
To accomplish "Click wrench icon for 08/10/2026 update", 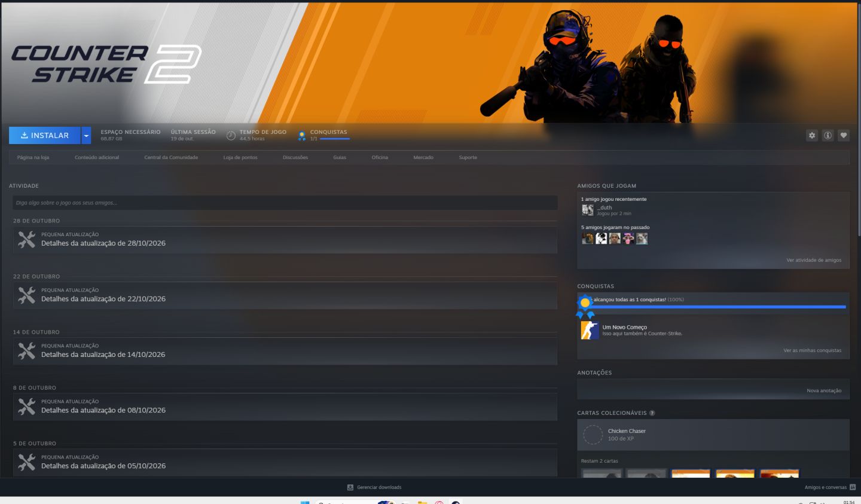I will click(x=26, y=407).
